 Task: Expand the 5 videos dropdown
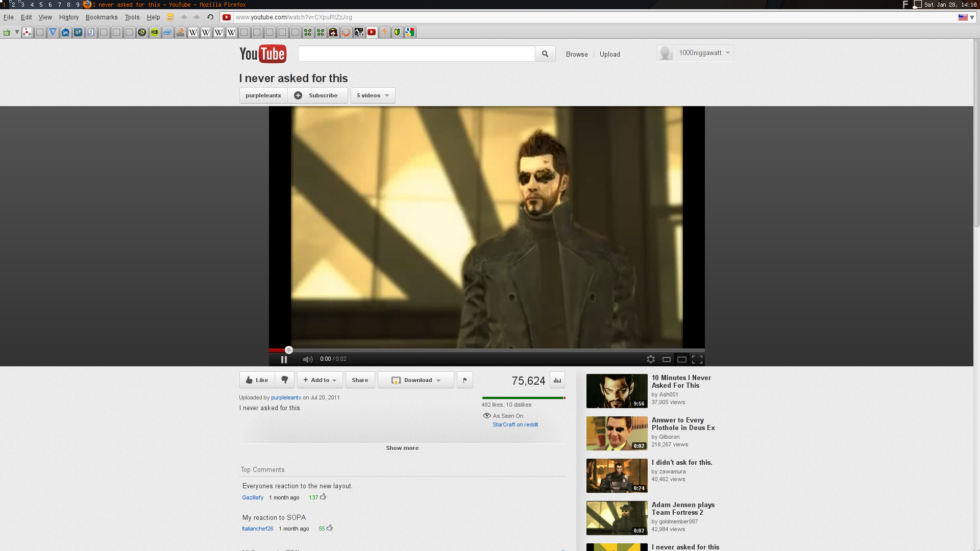click(373, 95)
